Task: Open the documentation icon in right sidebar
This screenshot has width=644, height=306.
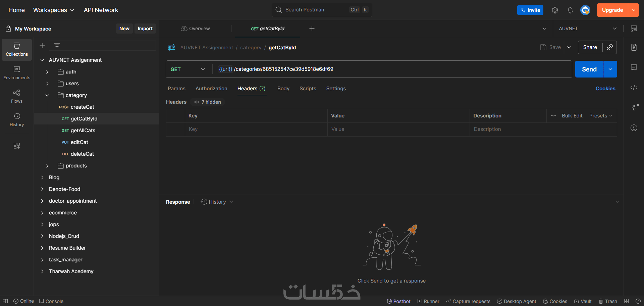Action: coord(634,47)
